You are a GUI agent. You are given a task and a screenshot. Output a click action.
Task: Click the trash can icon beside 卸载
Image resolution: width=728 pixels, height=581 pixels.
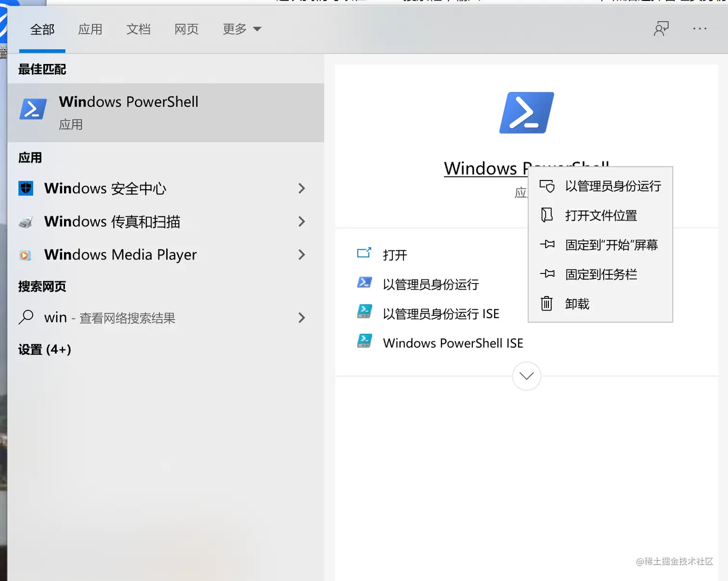[546, 303]
